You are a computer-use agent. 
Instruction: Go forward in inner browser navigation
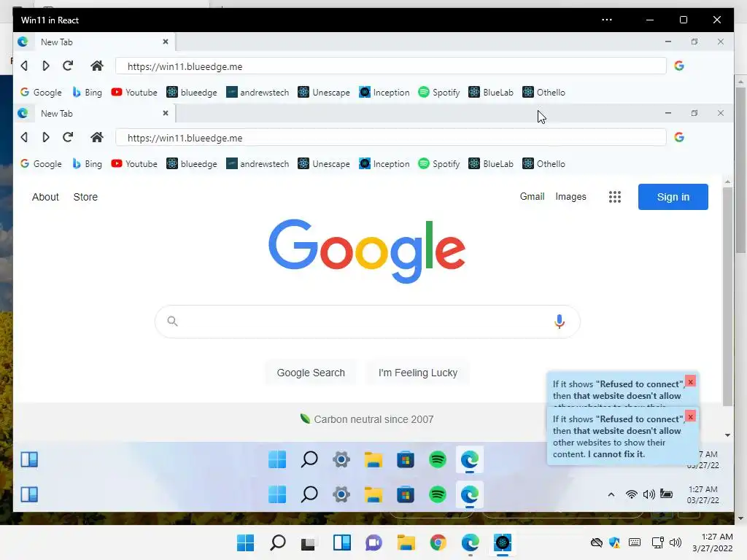pyautogui.click(x=46, y=137)
